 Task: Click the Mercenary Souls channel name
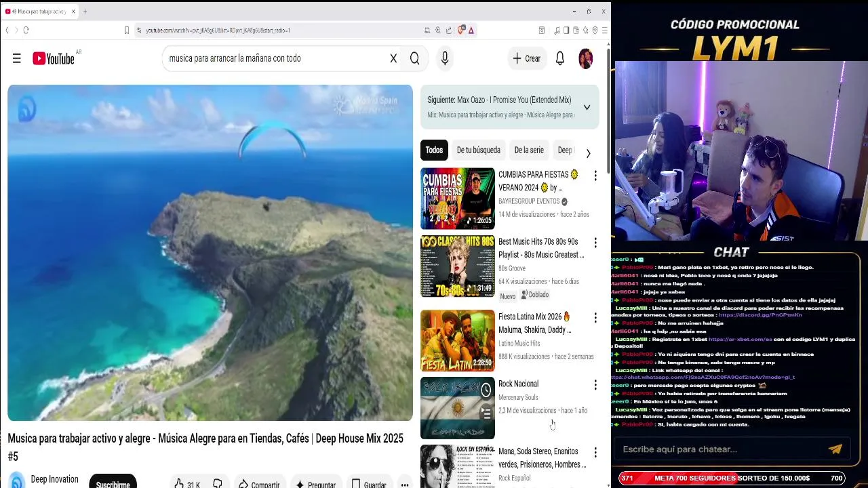coord(518,398)
